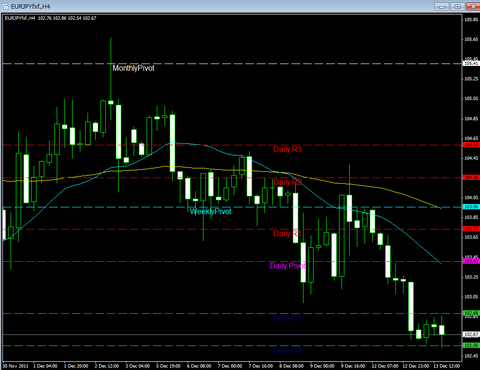Screen dimensions: 480x370
Task: Click the red 104.26 price tag
Action: (x=471, y=177)
